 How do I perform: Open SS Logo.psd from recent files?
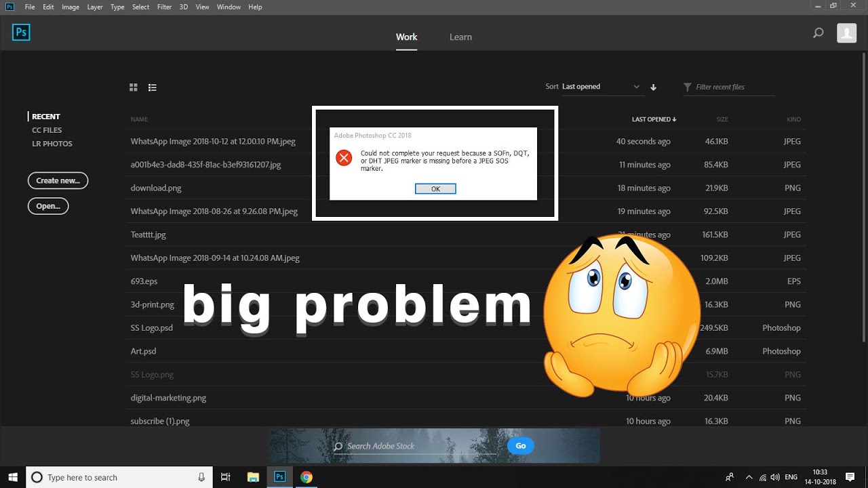click(152, 328)
